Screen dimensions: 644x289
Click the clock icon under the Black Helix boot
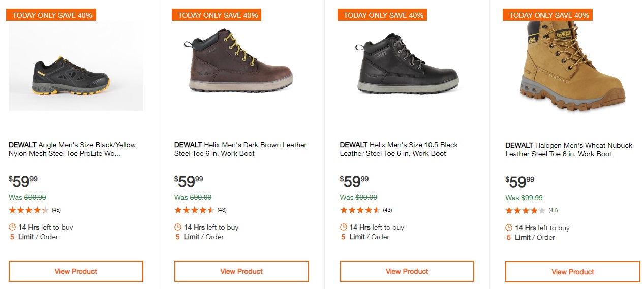(x=344, y=227)
